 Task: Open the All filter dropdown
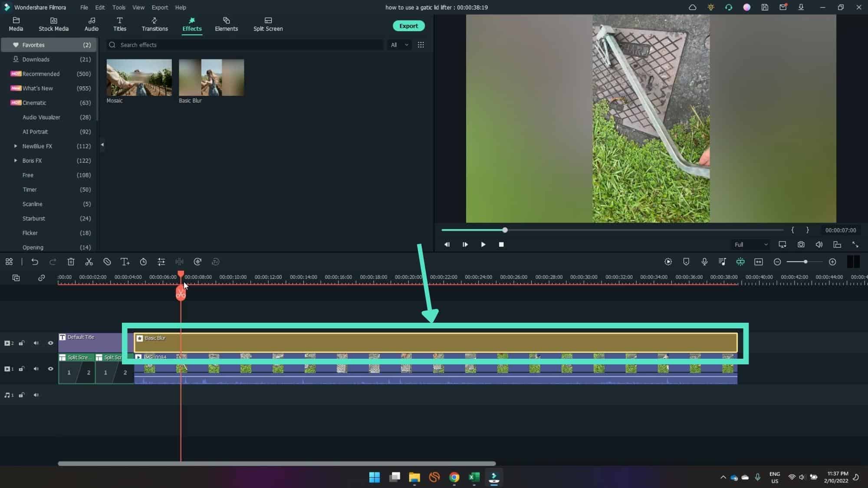[x=399, y=45]
